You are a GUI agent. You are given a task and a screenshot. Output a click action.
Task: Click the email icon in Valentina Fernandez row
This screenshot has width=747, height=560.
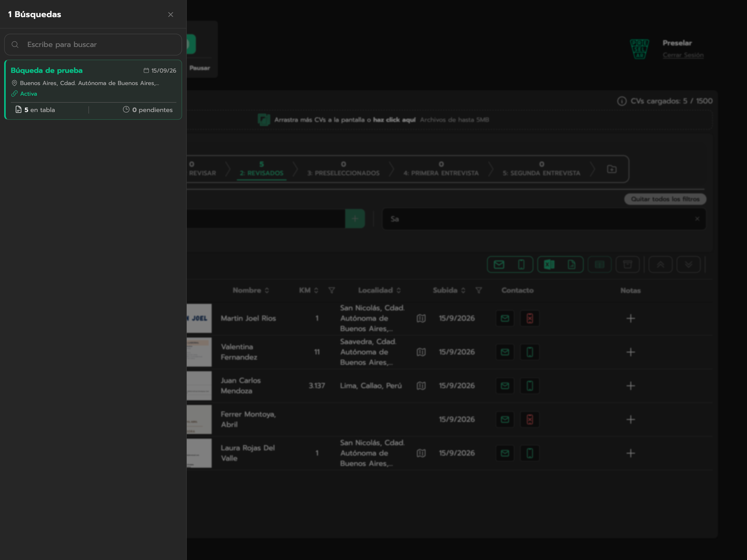pos(504,352)
